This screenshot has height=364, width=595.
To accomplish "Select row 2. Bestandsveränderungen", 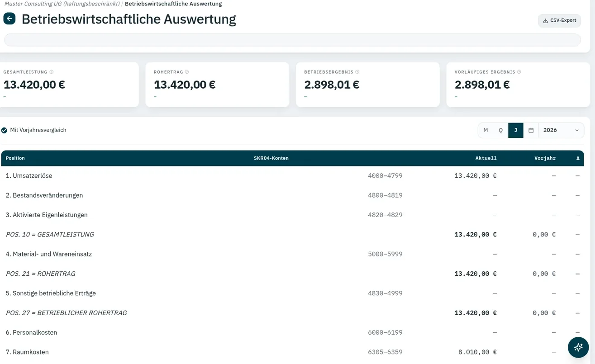I will pos(292,195).
